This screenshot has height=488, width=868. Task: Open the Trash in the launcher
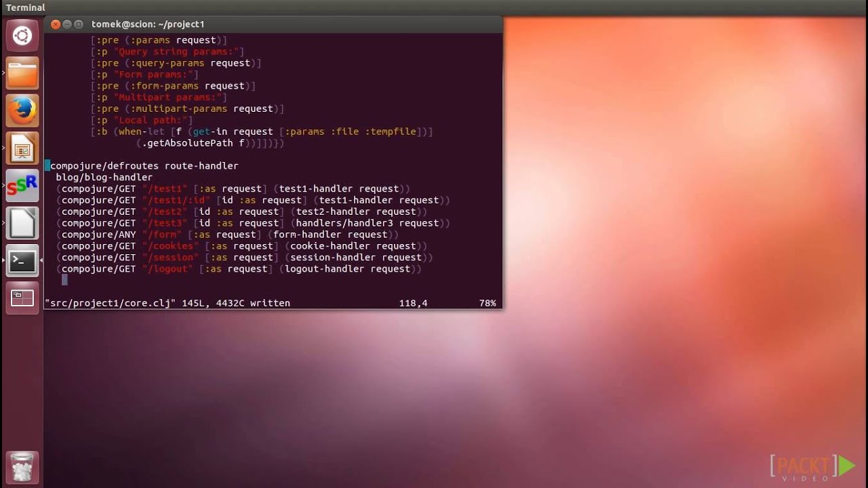[22, 466]
